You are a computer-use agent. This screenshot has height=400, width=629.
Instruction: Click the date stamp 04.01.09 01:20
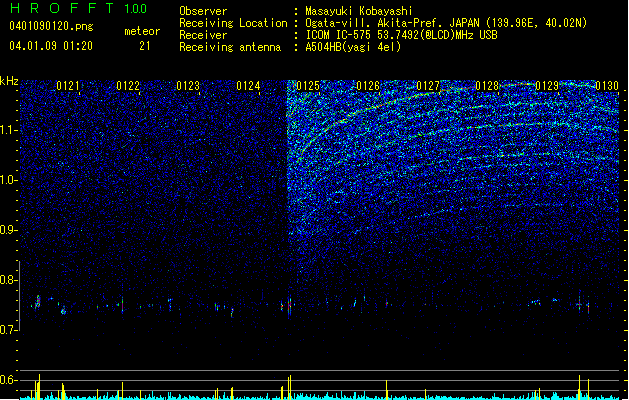pyautogui.click(x=51, y=46)
